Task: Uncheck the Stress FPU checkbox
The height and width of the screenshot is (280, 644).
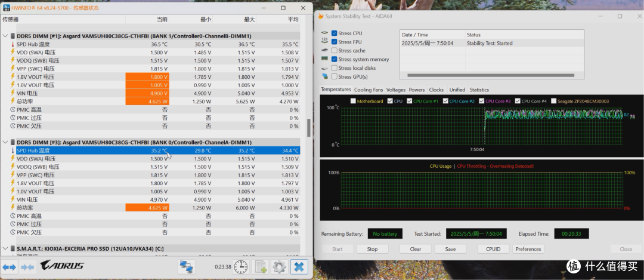Action: point(335,42)
